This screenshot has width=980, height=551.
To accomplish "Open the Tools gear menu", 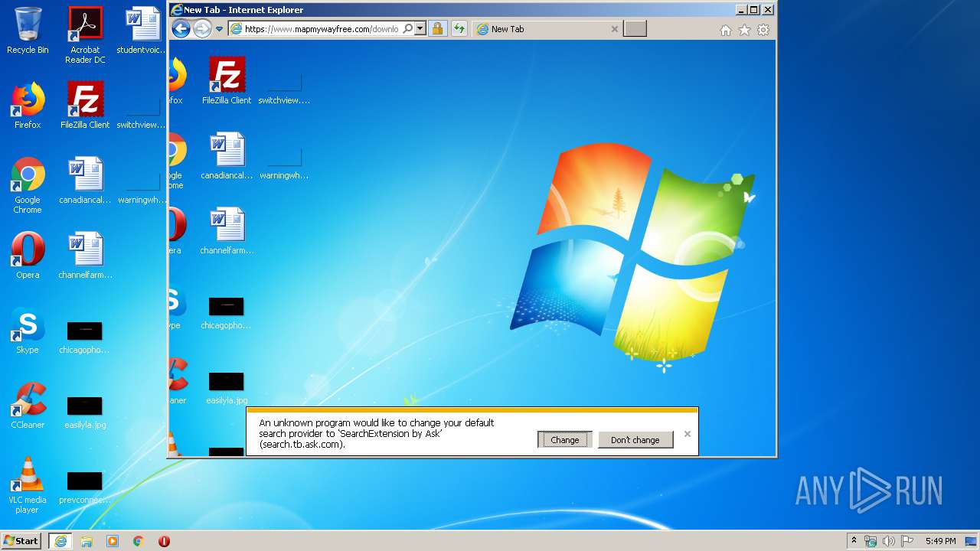I will point(763,30).
